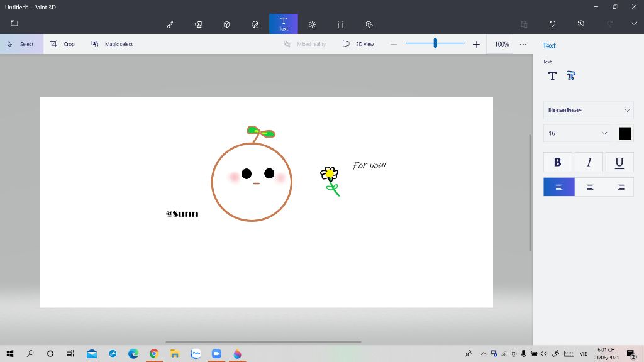Open the notification center
644x362 pixels.
(631, 353)
